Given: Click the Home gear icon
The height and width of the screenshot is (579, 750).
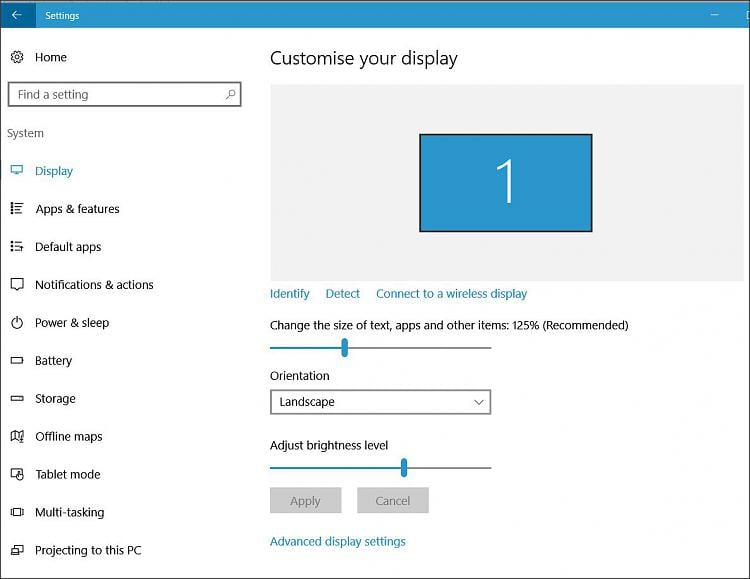Looking at the screenshot, I should [17, 57].
